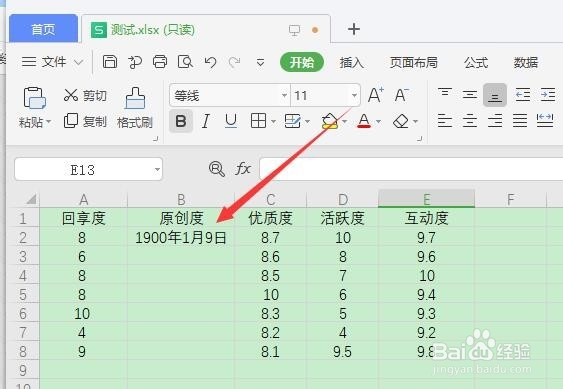Open the 公式 ribbon tab
Image resolution: width=563 pixels, height=389 pixels.
pyautogui.click(x=476, y=62)
